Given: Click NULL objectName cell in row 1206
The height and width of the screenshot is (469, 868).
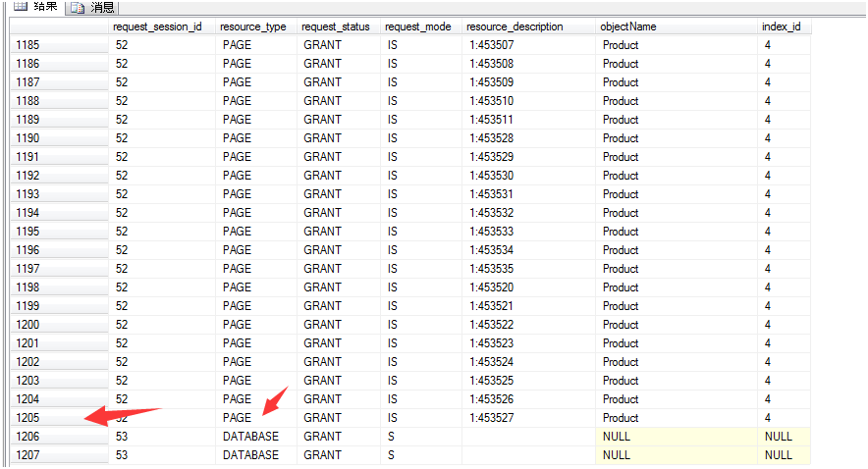Looking at the screenshot, I should (x=676, y=437).
